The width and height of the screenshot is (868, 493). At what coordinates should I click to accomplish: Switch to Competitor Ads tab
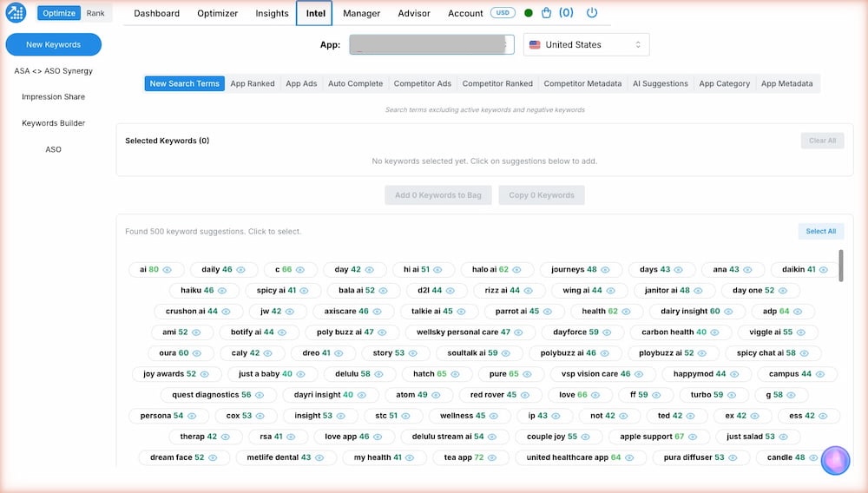click(423, 83)
